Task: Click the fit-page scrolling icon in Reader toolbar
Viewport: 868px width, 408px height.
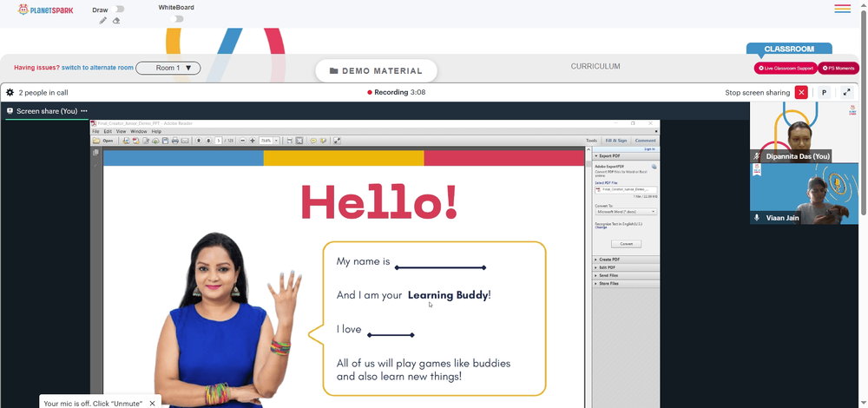Action: (x=290, y=141)
